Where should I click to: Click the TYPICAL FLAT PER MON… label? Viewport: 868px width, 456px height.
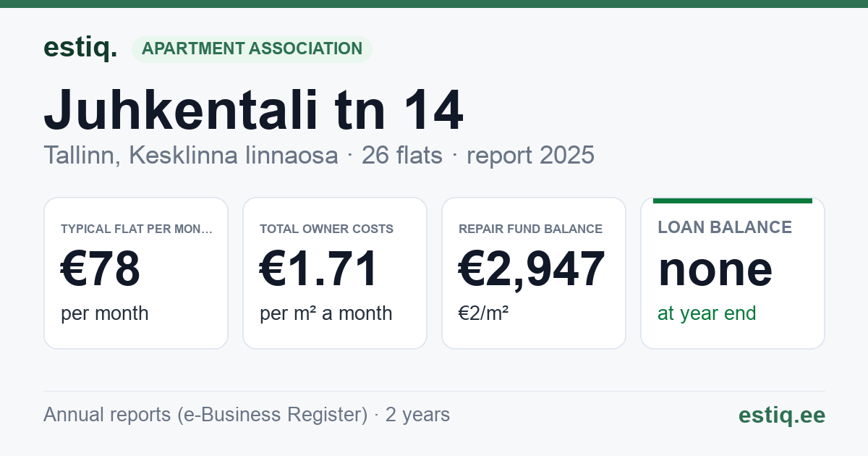tap(137, 229)
